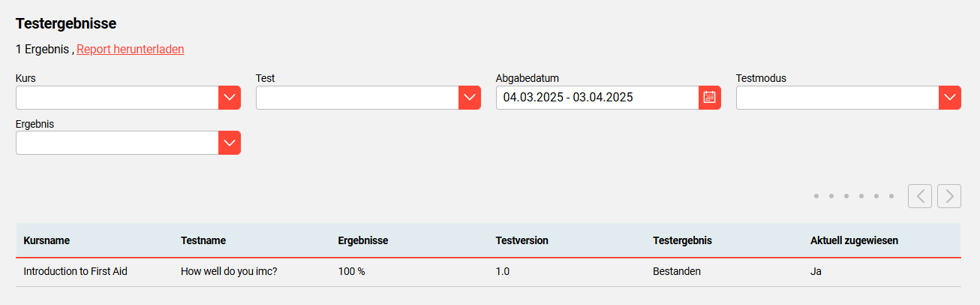The height and width of the screenshot is (305, 980).
Task: Click the Ergebnis filter input field
Action: (x=117, y=143)
